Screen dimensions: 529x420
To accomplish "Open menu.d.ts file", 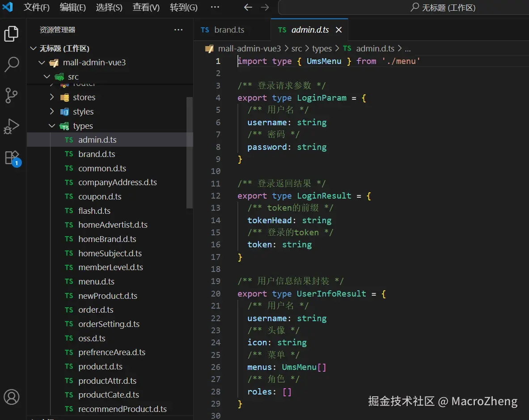I will [110, 281].
